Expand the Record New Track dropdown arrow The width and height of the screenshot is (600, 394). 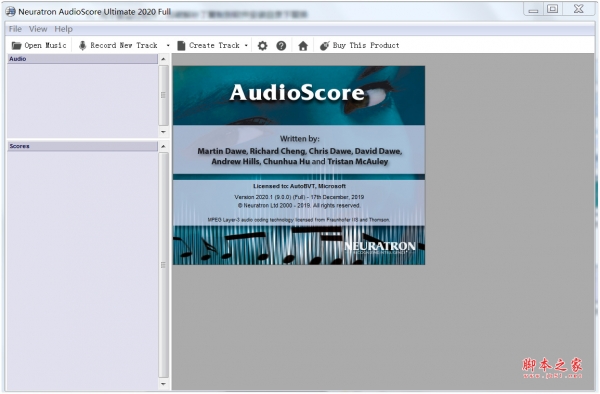point(168,46)
